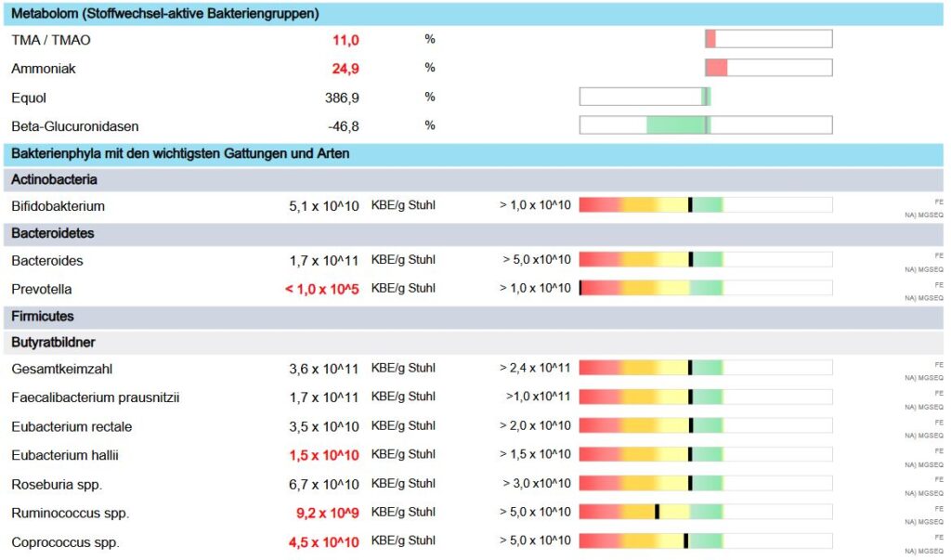Click the Bacteroides value 1,7 x 10^11
The width and height of the screenshot is (951, 560).
coord(323,261)
